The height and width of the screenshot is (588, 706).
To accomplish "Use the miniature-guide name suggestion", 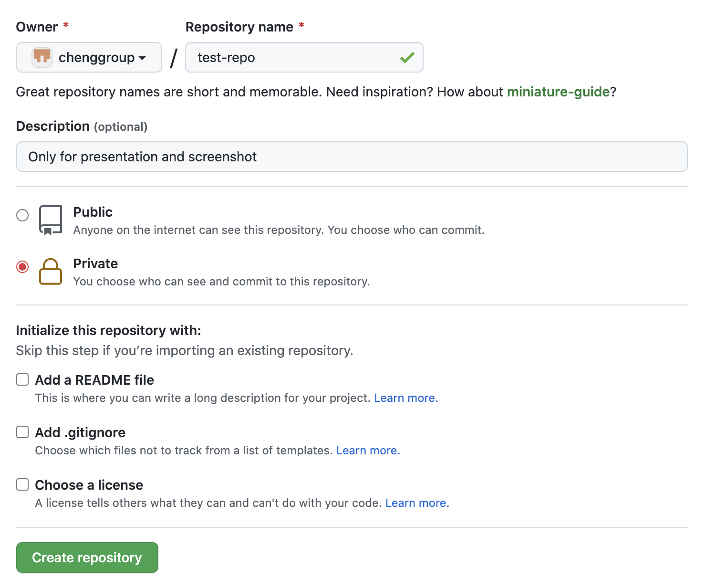I will click(x=558, y=92).
